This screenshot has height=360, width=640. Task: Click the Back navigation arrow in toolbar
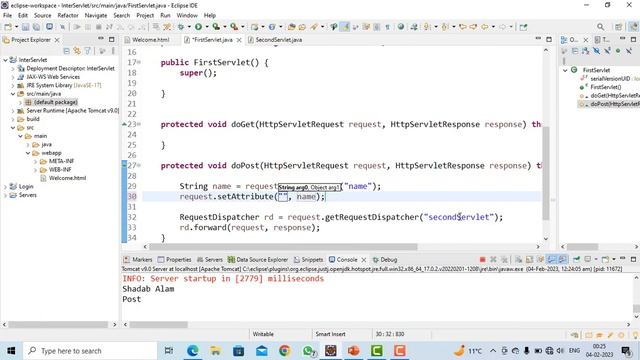484,27
